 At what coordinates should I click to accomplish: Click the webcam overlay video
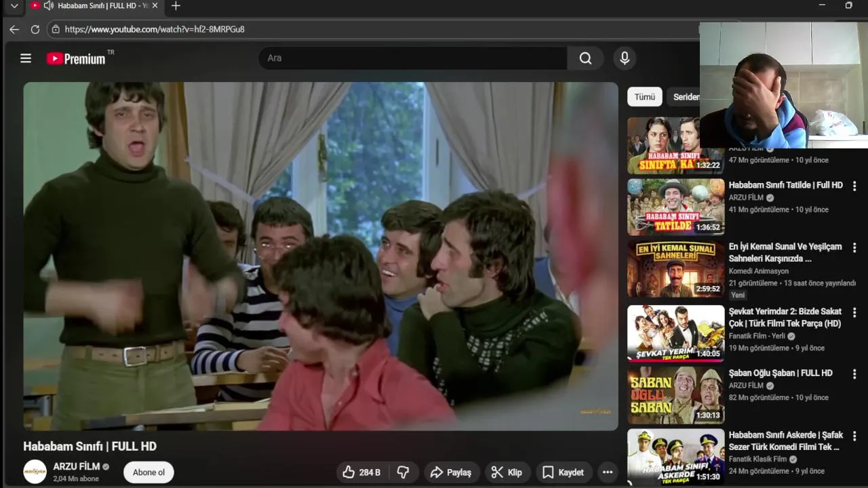783,85
